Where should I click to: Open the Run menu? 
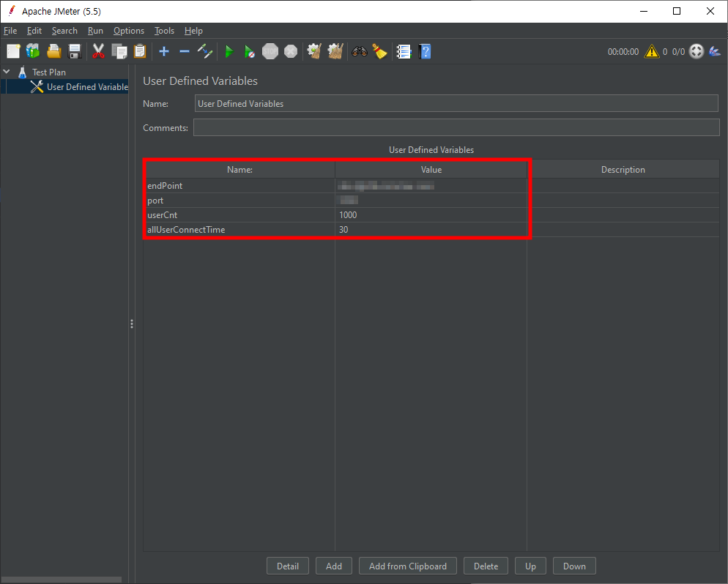click(x=95, y=31)
